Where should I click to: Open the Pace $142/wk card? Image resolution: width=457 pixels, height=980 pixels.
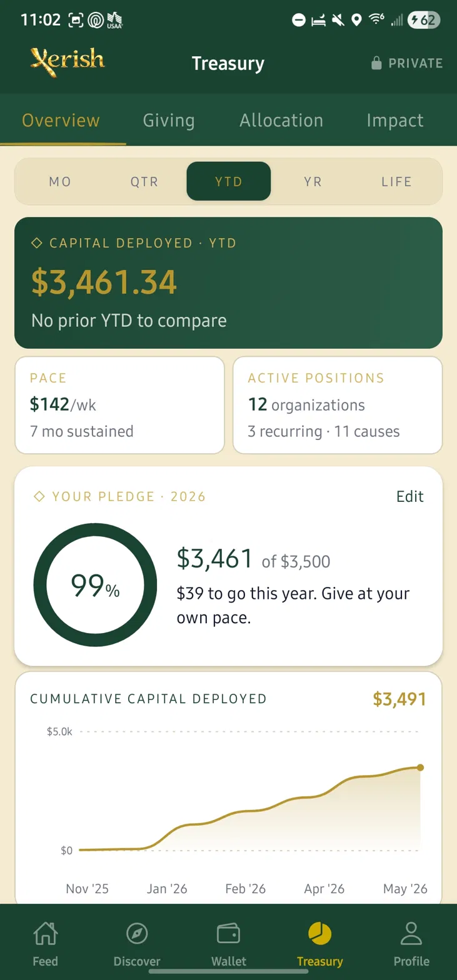[x=119, y=405]
